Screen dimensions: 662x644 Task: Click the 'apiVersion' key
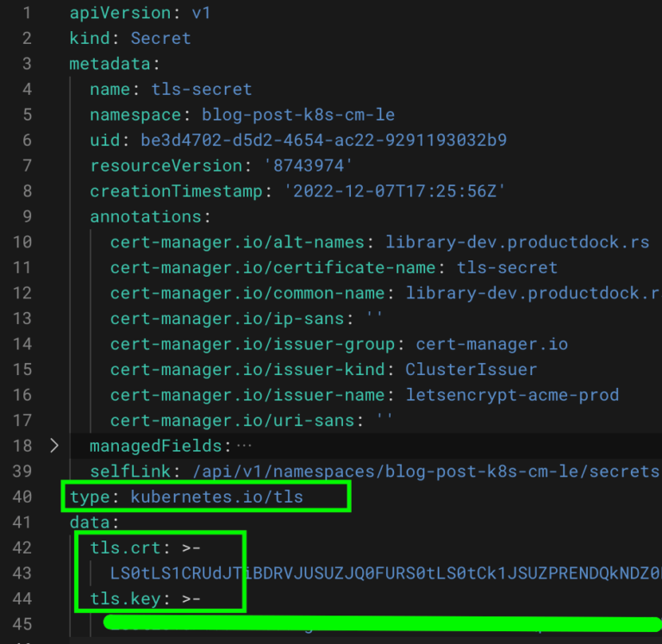(121, 13)
